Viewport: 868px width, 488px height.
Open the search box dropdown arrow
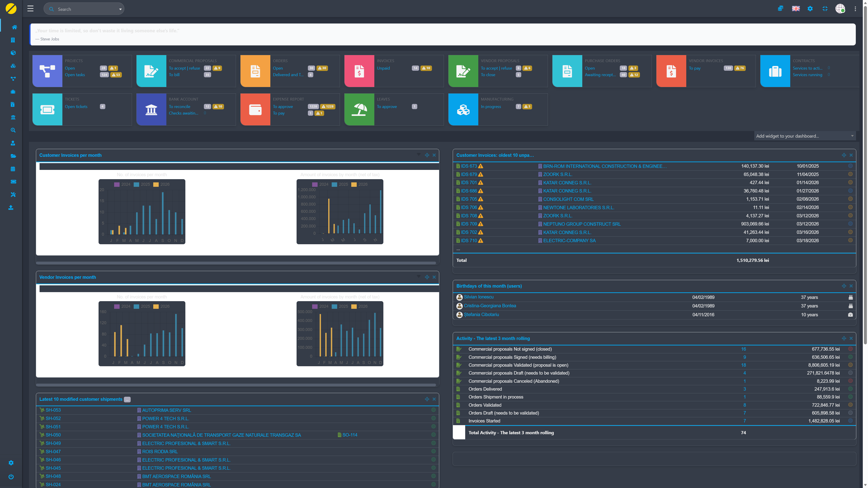[x=120, y=9]
